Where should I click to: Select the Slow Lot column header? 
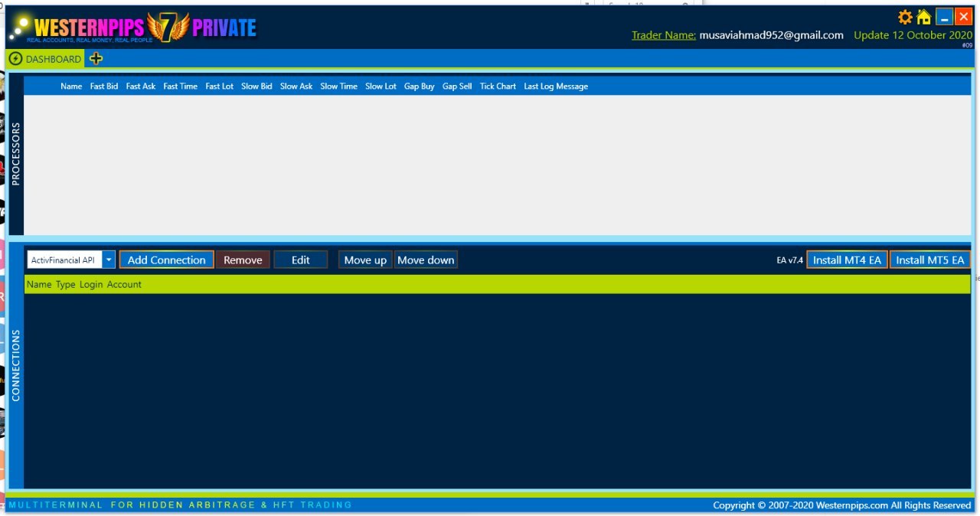click(381, 87)
